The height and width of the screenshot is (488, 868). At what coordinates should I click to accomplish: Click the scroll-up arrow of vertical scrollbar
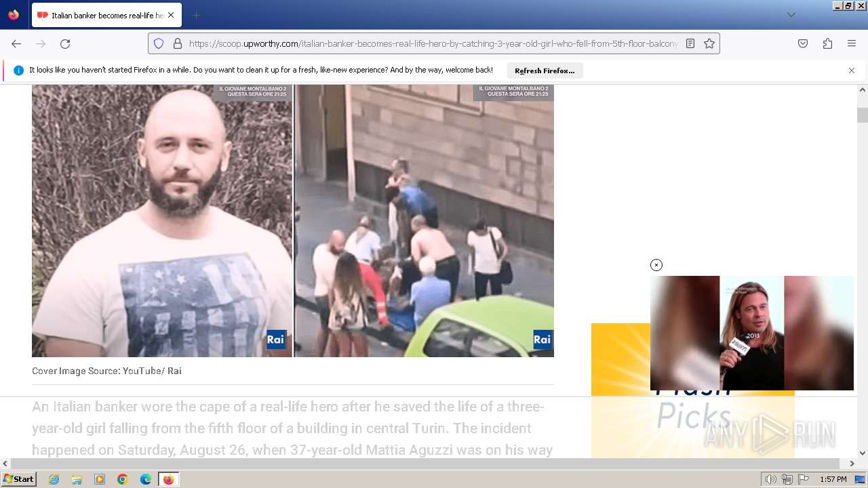863,89
